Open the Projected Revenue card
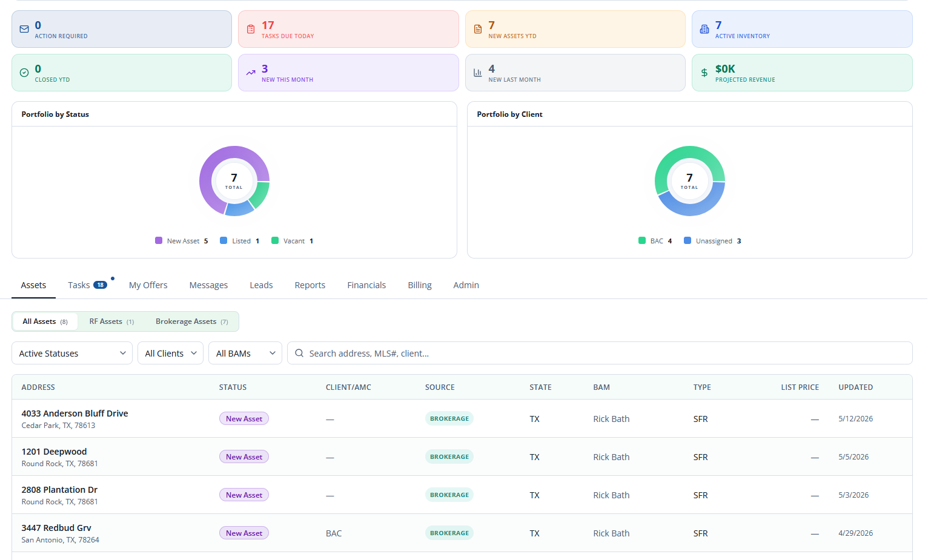The height and width of the screenshot is (560, 931). coord(802,73)
